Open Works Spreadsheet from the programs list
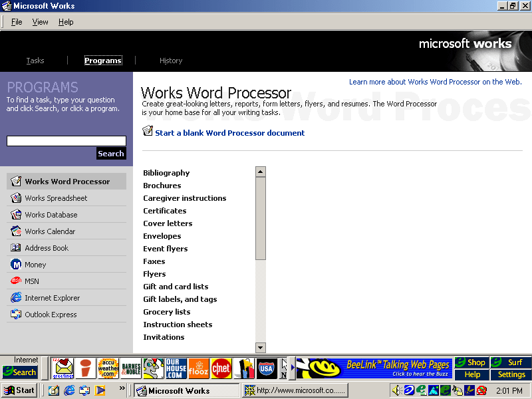This screenshot has height=399, width=532. point(56,198)
